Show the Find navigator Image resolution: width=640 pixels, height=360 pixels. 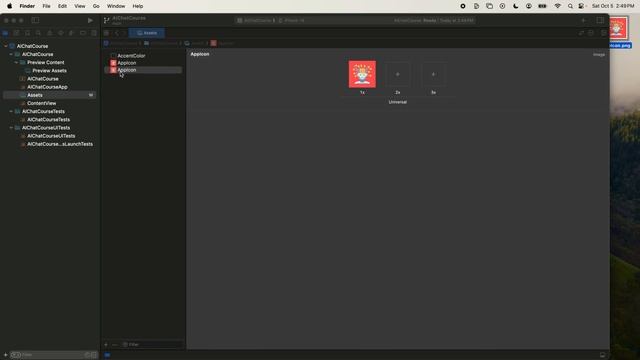(x=39, y=33)
